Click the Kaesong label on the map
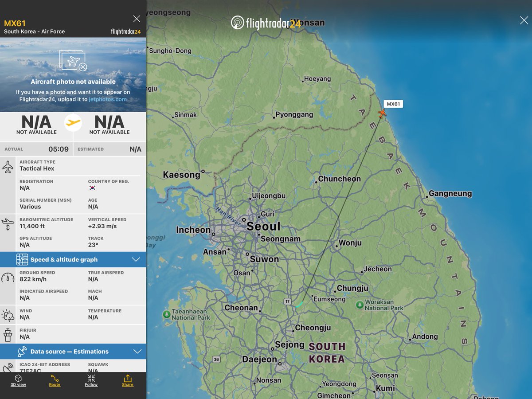 182,175
